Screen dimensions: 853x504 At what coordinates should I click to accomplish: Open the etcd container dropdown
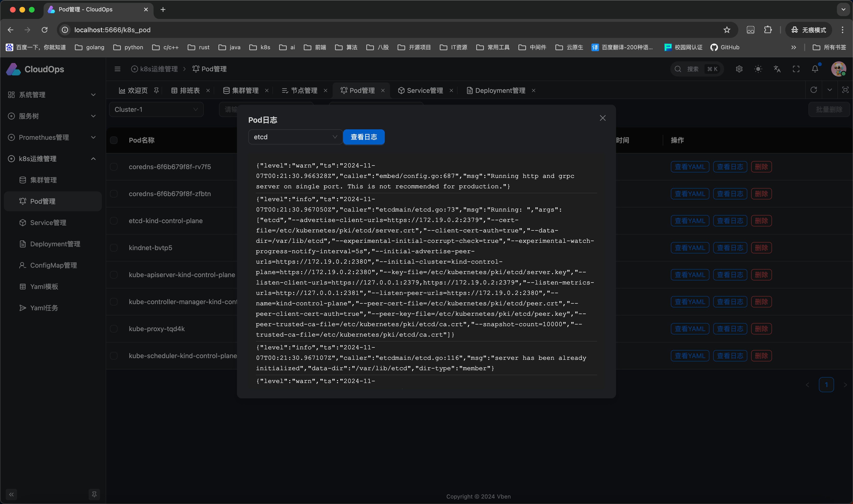click(295, 137)
